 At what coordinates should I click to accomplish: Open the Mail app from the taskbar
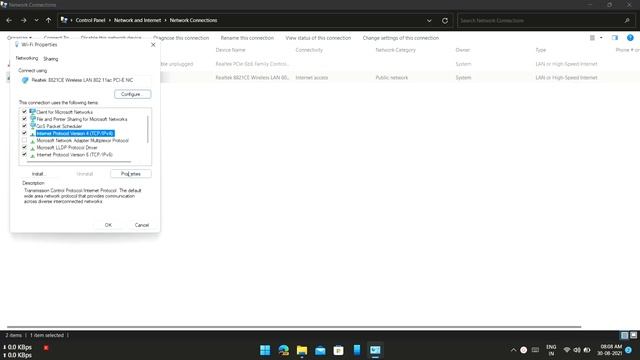[320, 350]
